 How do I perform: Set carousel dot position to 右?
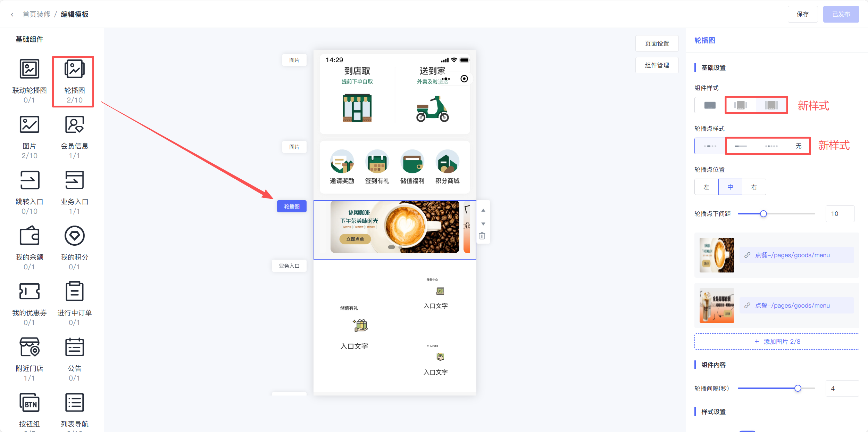754,187
